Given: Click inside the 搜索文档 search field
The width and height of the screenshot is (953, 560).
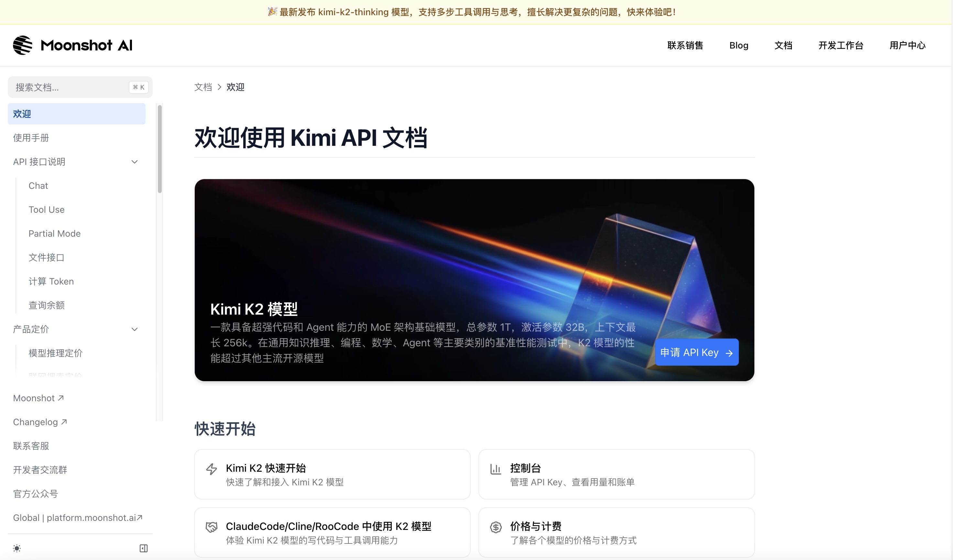Looking at the screenshot, I should 68,87.
